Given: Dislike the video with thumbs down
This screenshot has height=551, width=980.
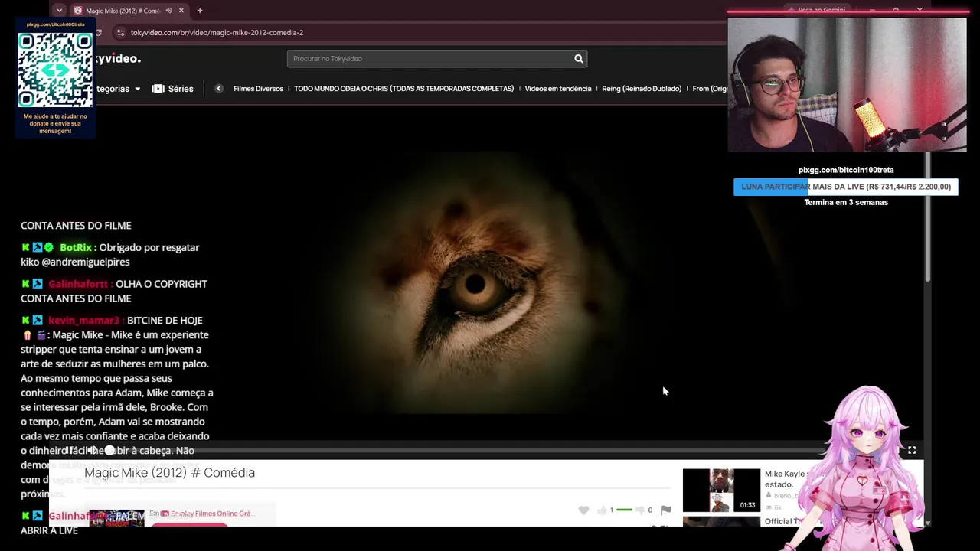Looking at the screenshot, I should (640, 510).
